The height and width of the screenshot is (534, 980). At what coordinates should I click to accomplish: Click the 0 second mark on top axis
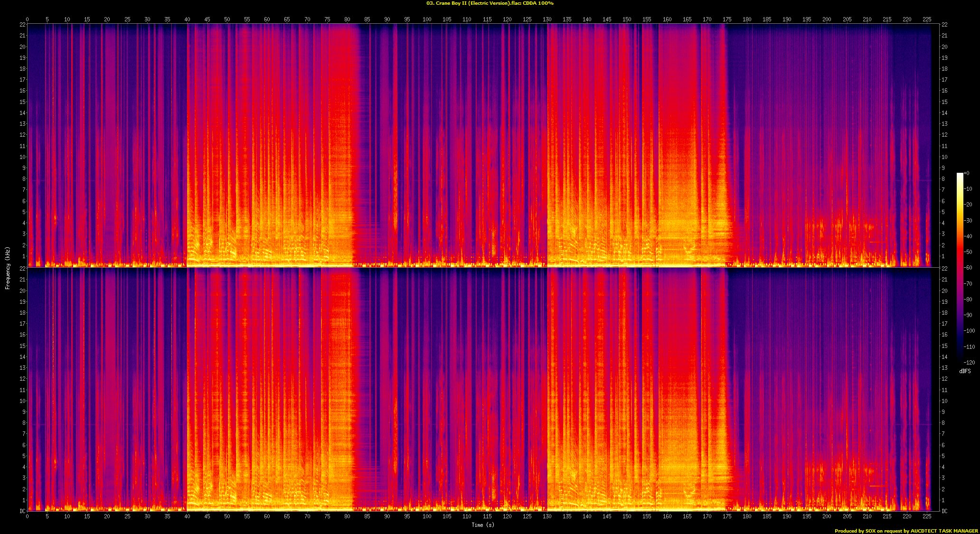click(x=28, y=19)
